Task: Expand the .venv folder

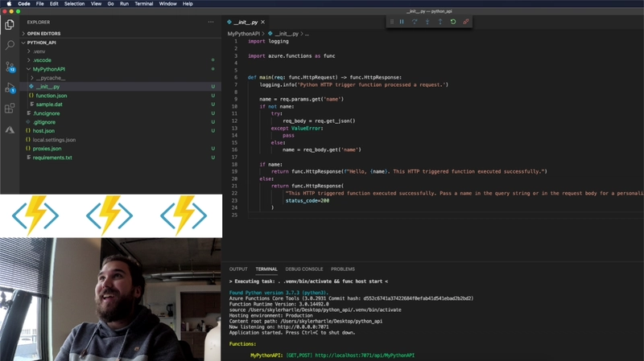Action: click(x=39, y=51)
